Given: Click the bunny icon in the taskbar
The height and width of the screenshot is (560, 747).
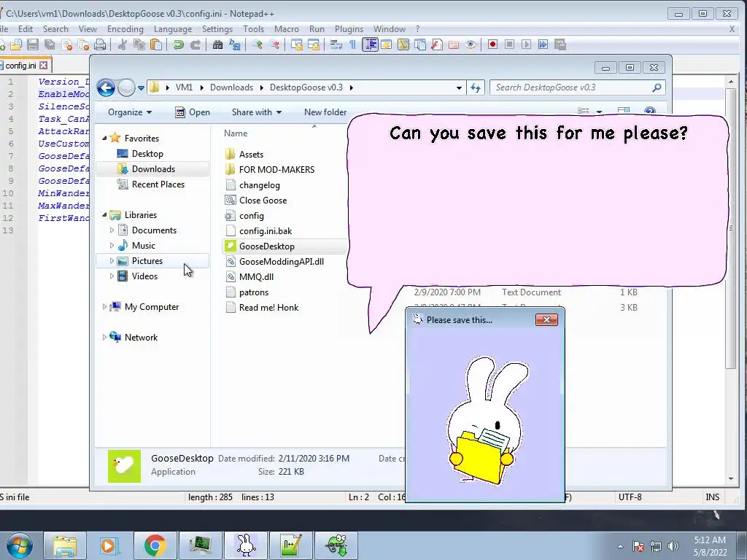Looking at the screenshot, I should tap(246, 545).
